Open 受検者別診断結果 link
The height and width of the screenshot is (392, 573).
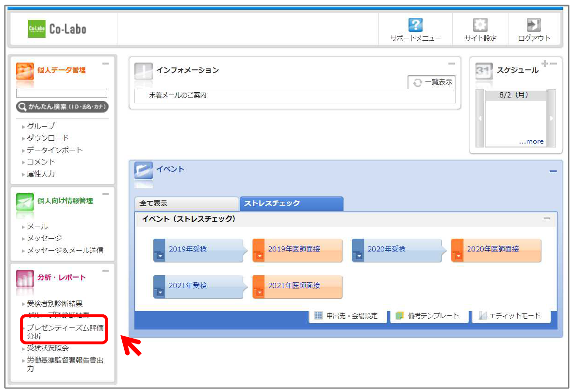[x=54, y=304]
